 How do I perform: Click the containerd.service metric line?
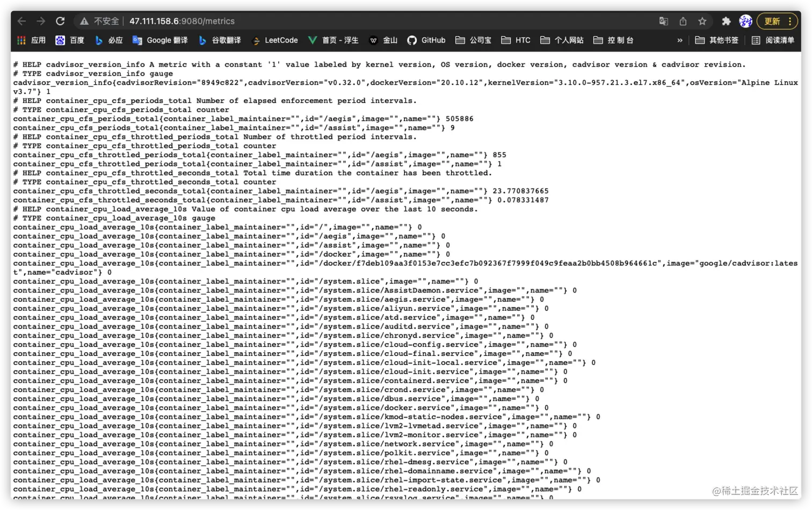[x=290, y=381]
